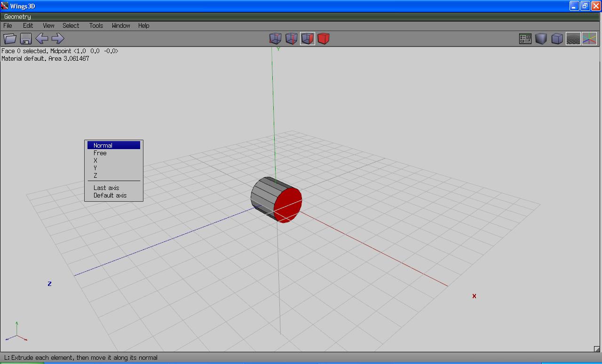Open the preferences panel icon in toolbar
The width and height of the screenshot is (602, 364).
point(525,39)
